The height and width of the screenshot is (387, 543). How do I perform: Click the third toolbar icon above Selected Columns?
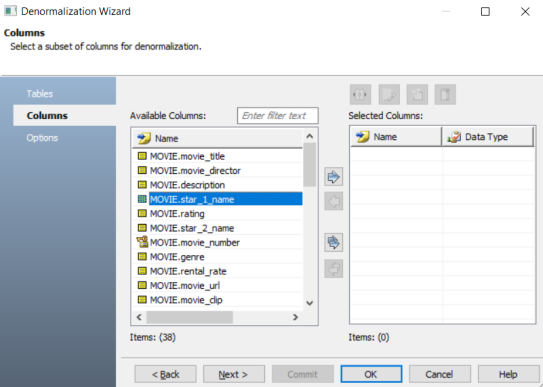[x=417, y=94]
